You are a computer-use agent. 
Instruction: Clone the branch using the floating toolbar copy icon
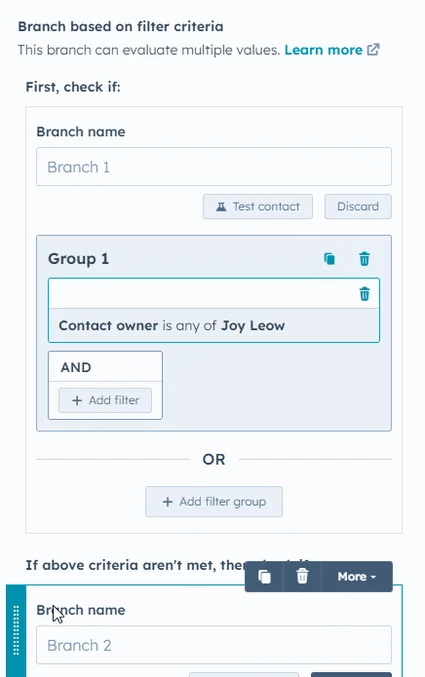click(264, 576)
